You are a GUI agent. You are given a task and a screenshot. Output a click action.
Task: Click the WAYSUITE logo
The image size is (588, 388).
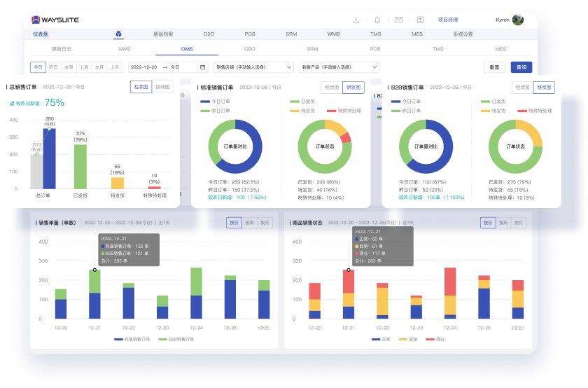56,20
